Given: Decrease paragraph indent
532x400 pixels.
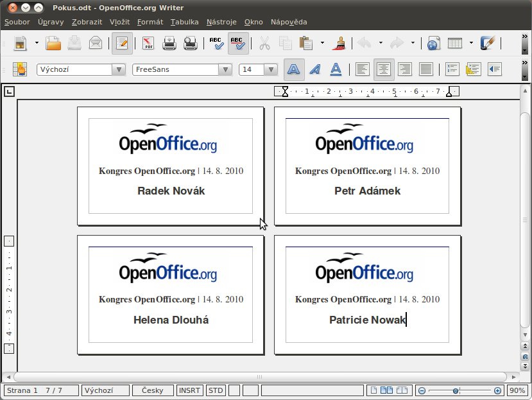Looking at the screenshot, I should point(495,69).
